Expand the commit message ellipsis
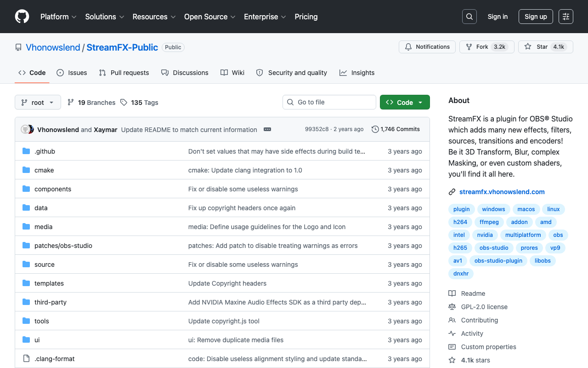 click(x=267, y=130)
